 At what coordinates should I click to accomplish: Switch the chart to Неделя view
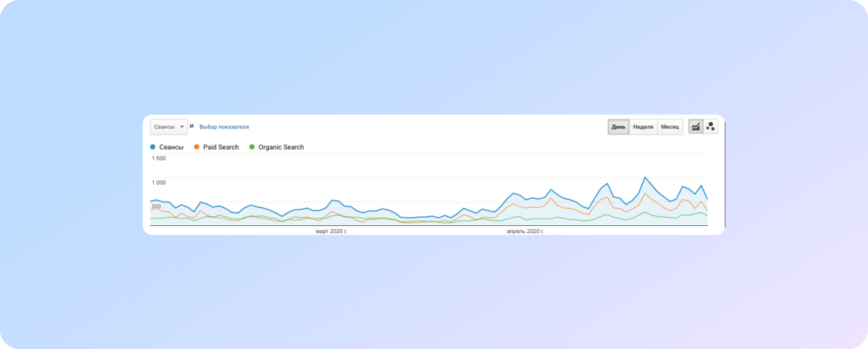[643, 127]
